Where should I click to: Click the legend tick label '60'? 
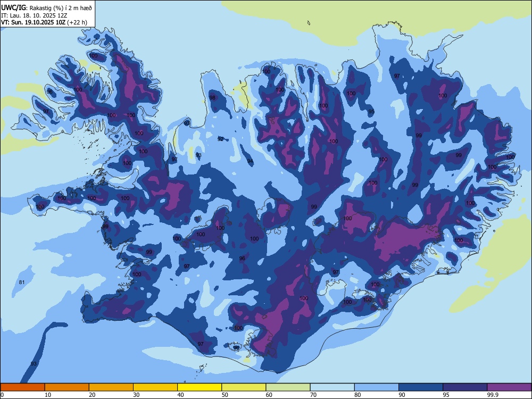(269, 395)
